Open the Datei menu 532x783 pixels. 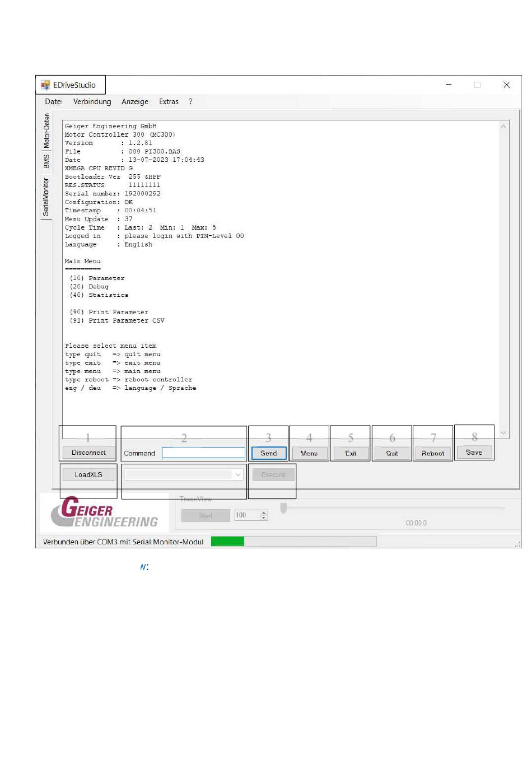coord(54,101)
